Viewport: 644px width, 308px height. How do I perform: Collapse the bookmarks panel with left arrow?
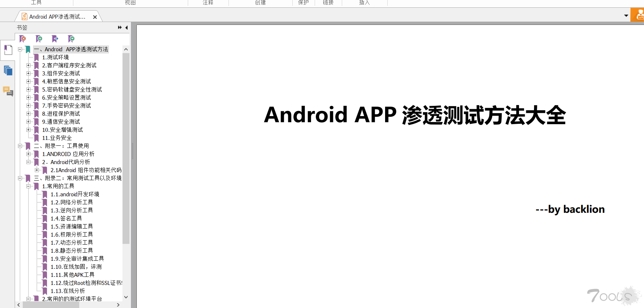[x=127, y=27]
